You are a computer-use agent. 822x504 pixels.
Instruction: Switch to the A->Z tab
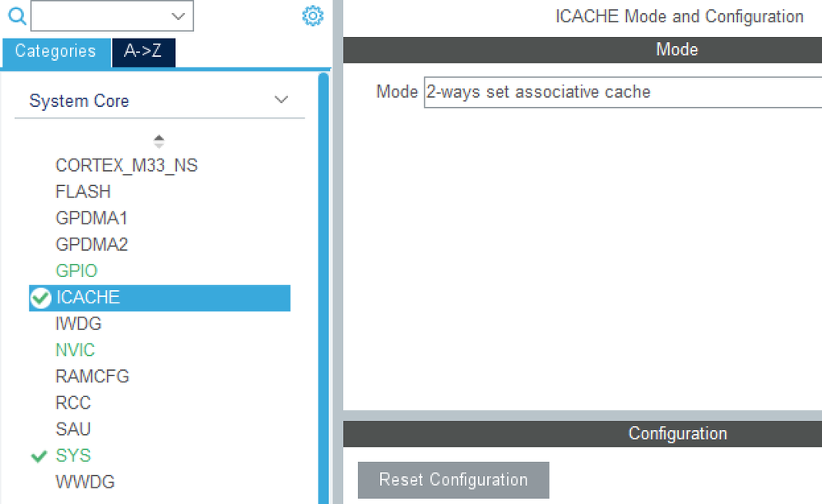(143, 51)
